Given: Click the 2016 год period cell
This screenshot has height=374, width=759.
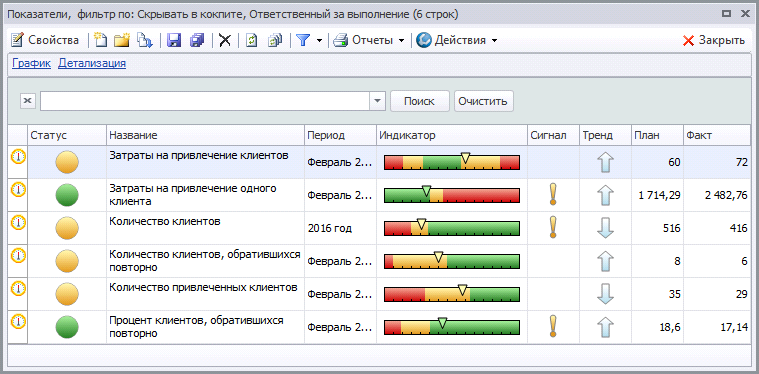Looking at the screenshot, I should coord(340,228).
